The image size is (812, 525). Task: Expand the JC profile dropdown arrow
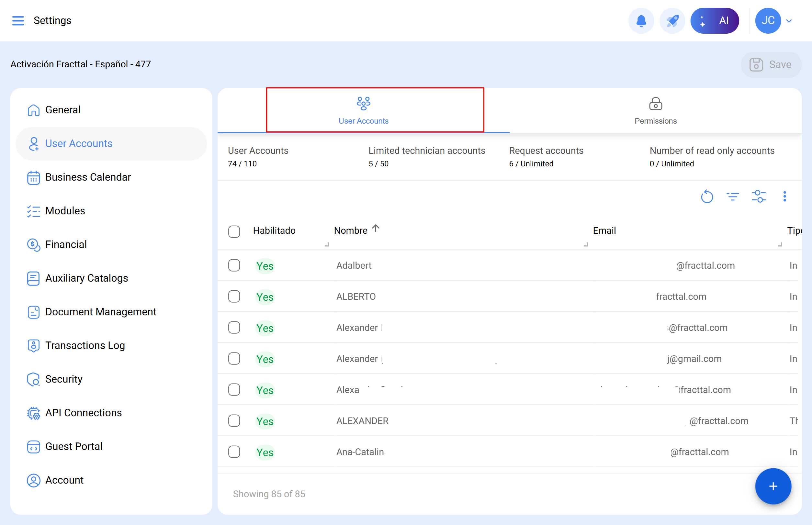click(x=789, y=21)
